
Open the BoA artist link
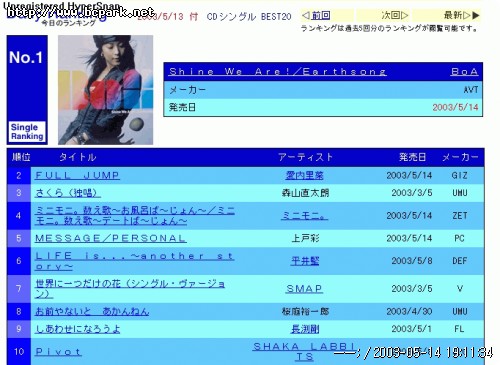point(464,72)
